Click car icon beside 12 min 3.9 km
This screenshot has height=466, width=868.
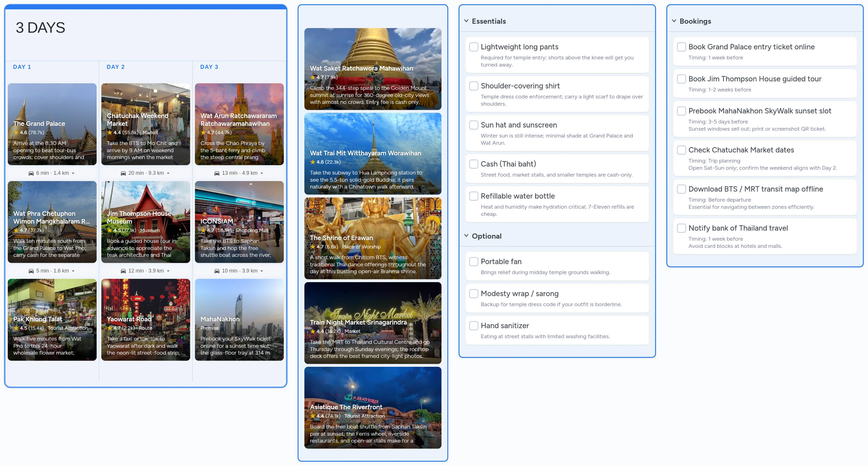pos(123,271)
